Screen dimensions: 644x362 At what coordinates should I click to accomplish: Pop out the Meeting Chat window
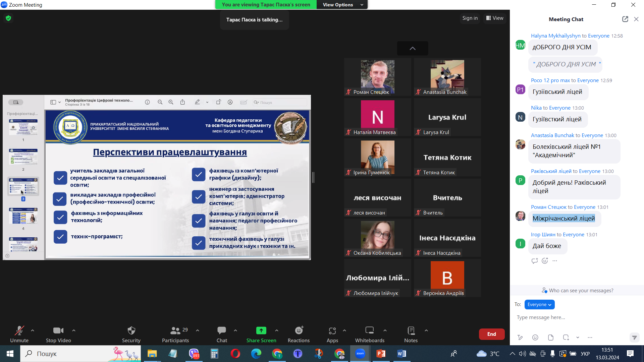pyautogui.click(x=625, y=19)
